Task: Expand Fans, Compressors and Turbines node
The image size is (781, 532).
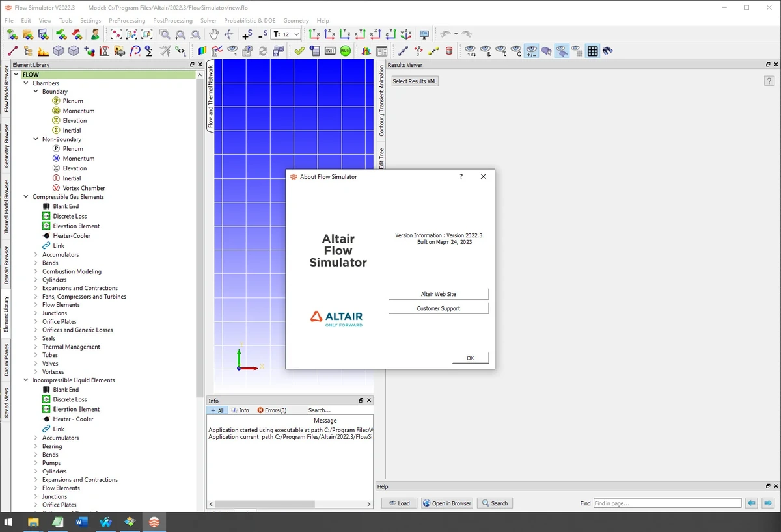Action: [36, 297]
